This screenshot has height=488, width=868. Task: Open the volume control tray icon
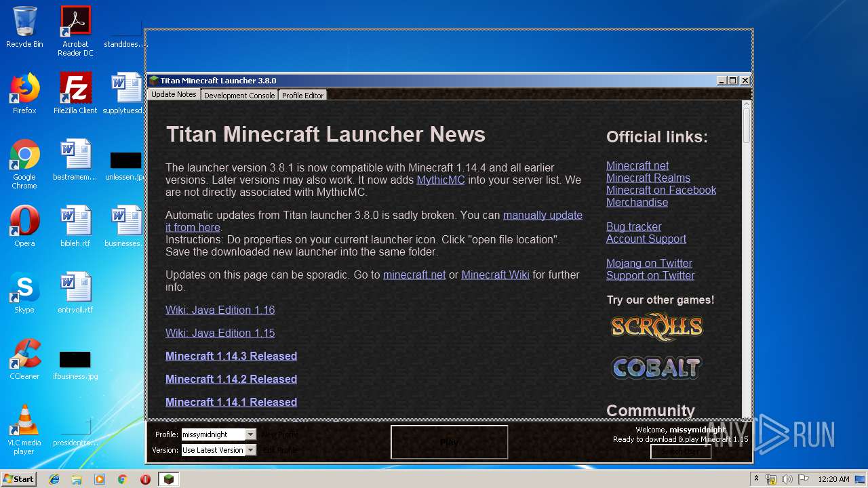point(787,479)
